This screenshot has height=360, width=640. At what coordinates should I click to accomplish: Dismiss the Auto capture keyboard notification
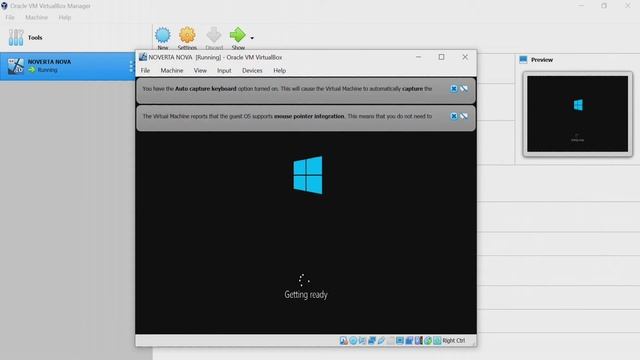[x=454, y=89]
